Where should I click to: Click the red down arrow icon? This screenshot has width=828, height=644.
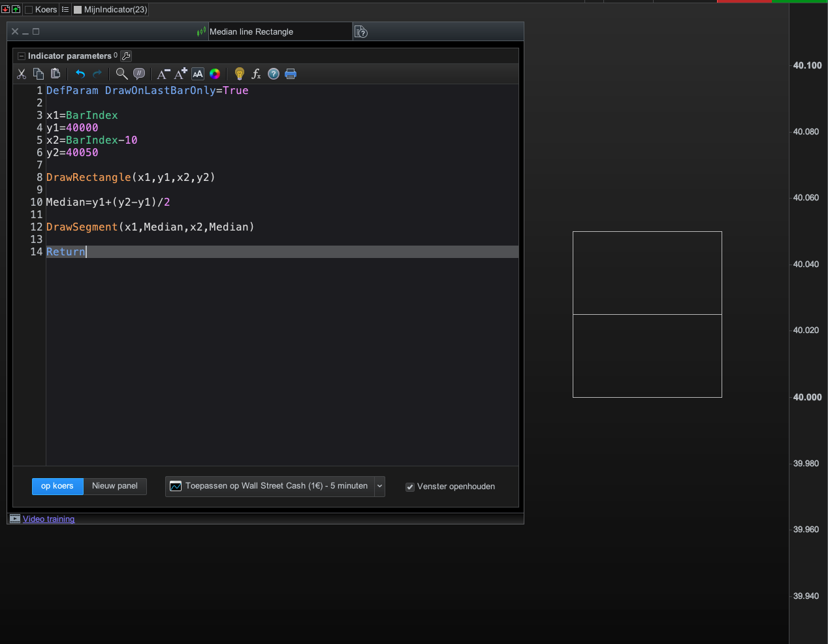pyautogui.click(x=5, y=9)
